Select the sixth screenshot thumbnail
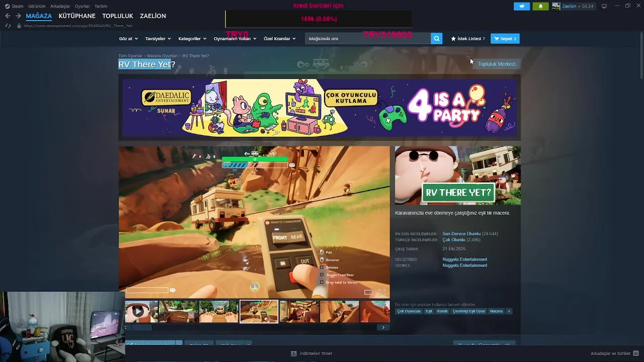The width and height of the screenshot is (644, 362). pos(340,311)
